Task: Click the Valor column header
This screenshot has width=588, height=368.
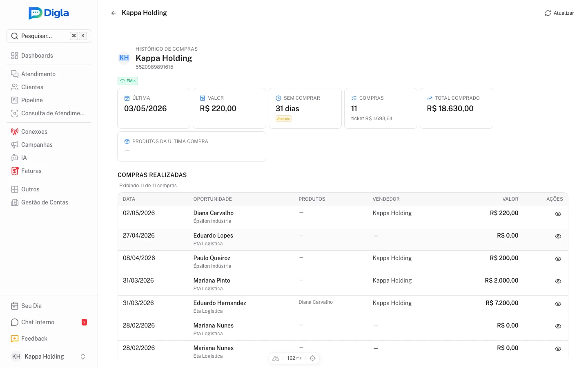Action: coord(510,199)
